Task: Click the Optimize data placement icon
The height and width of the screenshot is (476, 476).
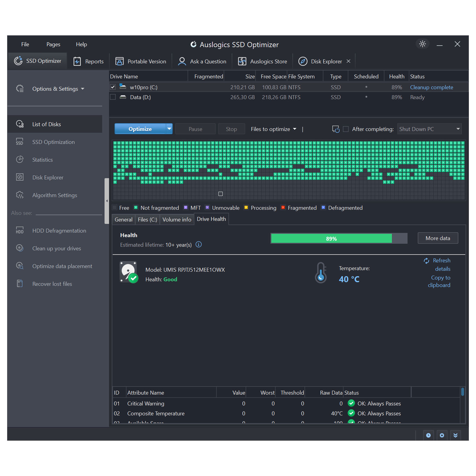Action: pos(20,266)
